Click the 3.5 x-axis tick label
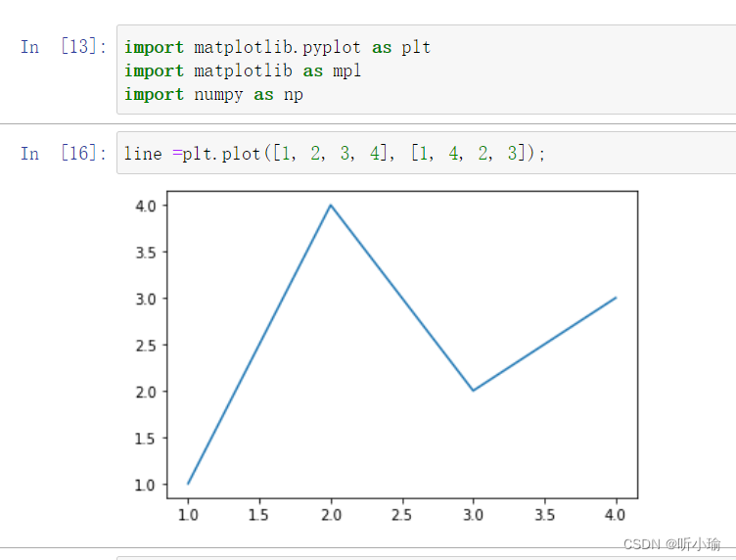This screenshot has width=736, height=560. pyautogui.click(x=544, y=513)
